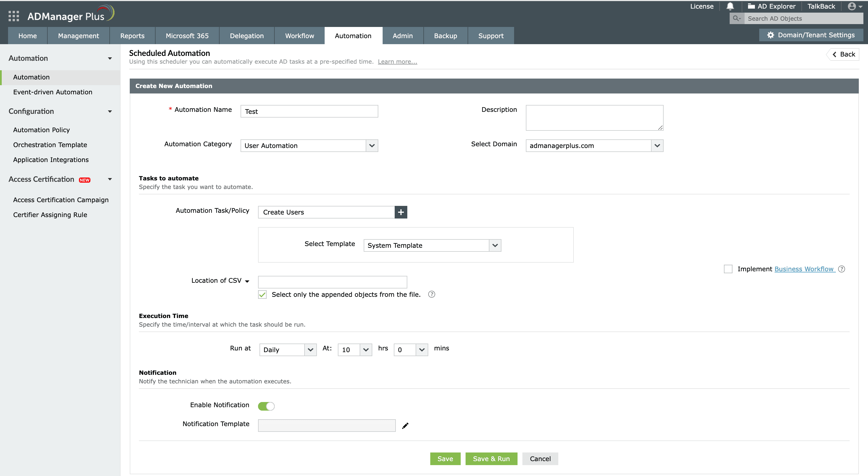The height and width of the screenshot is (476, 868).
Task: Uncheck Select only the appended objects checkbox
Action: click(262, 294)
